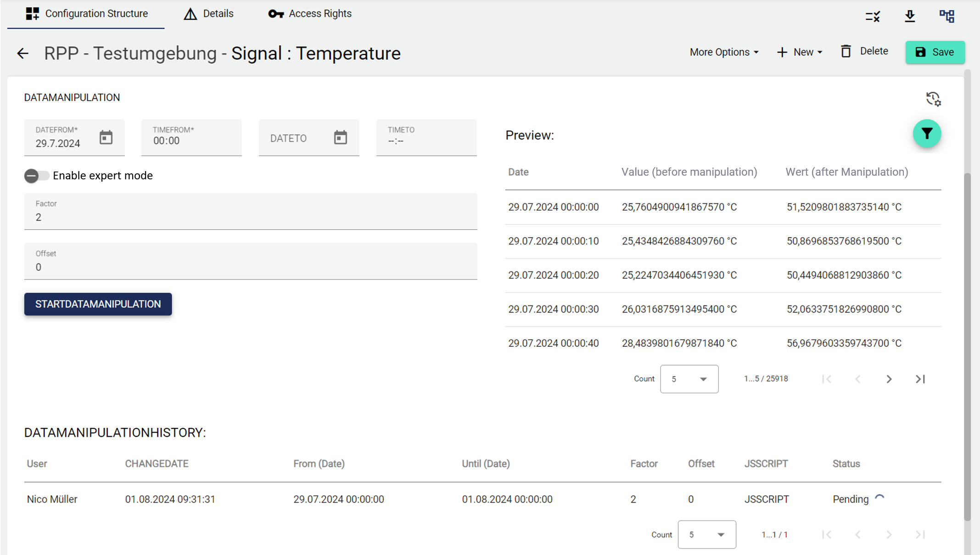Switch to the Details tab
The image size is (980, 555).
(x=209, y=14)
